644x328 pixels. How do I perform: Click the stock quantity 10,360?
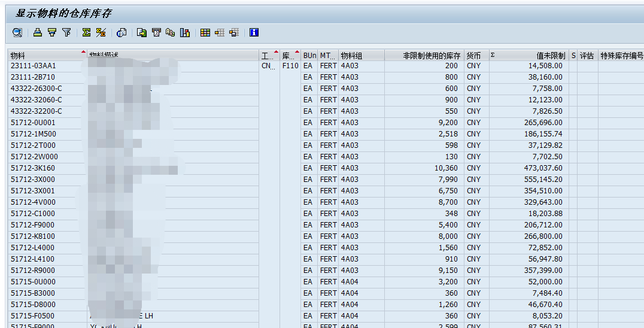[x=446, y=168]
